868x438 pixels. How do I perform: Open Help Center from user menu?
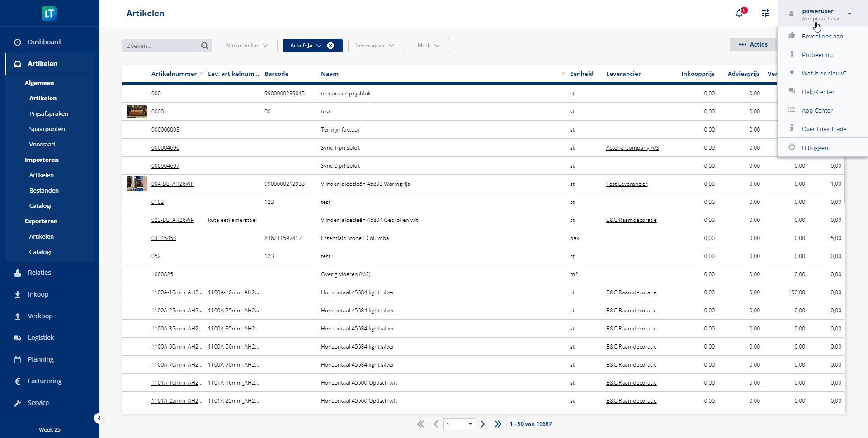[818, 92]
